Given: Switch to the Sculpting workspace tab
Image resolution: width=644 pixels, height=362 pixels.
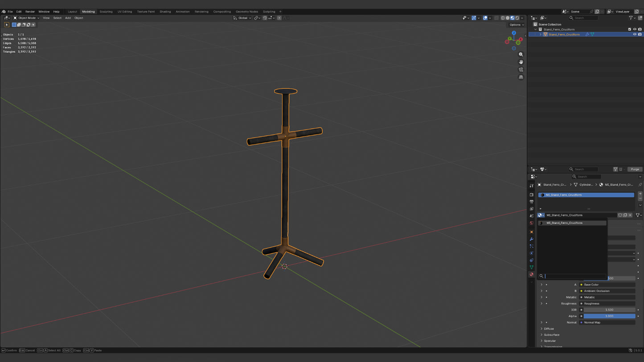Looking at the screenshot, I should 106,12.
